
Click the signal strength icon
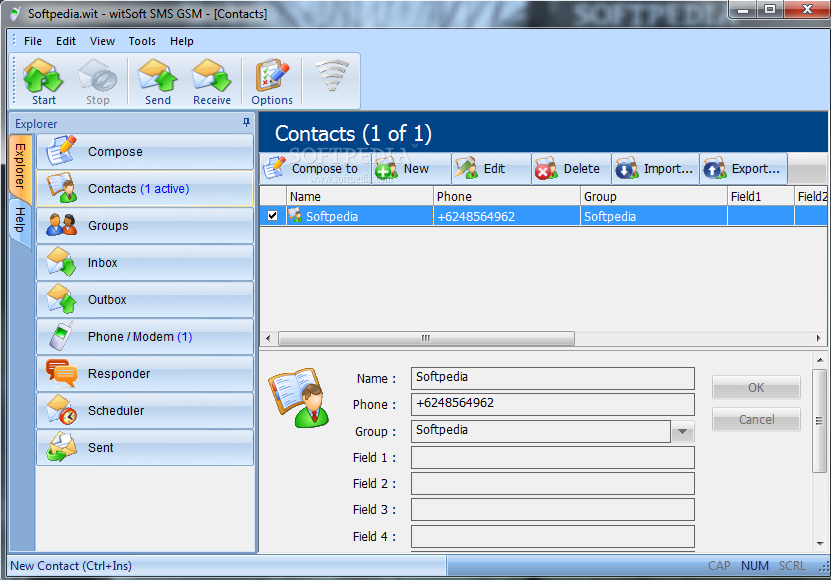point(332,76)
